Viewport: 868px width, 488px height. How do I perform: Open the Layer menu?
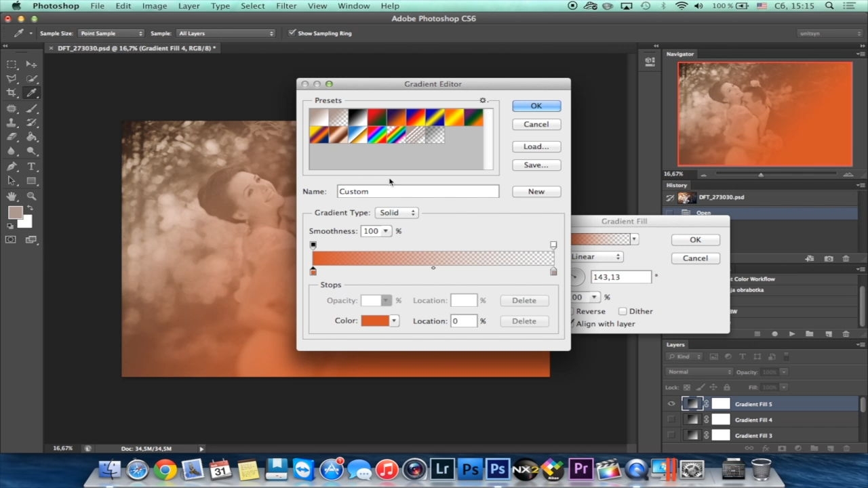(189, 6)
